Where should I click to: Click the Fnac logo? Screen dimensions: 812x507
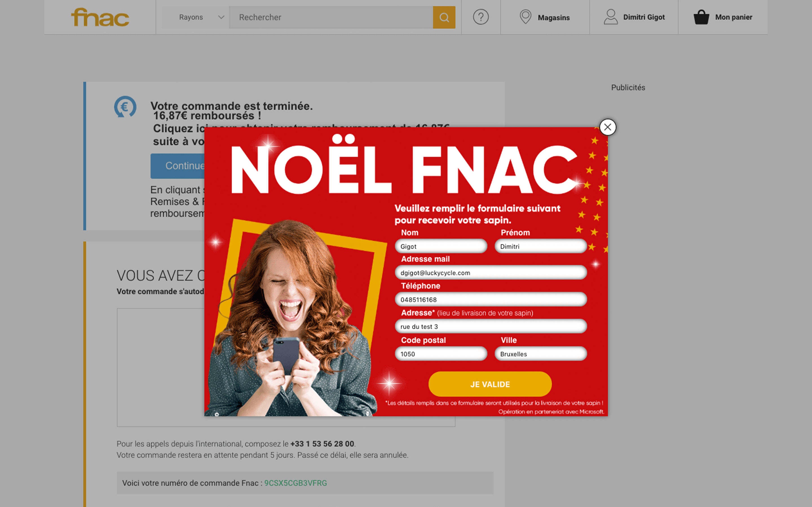[100, 17]
